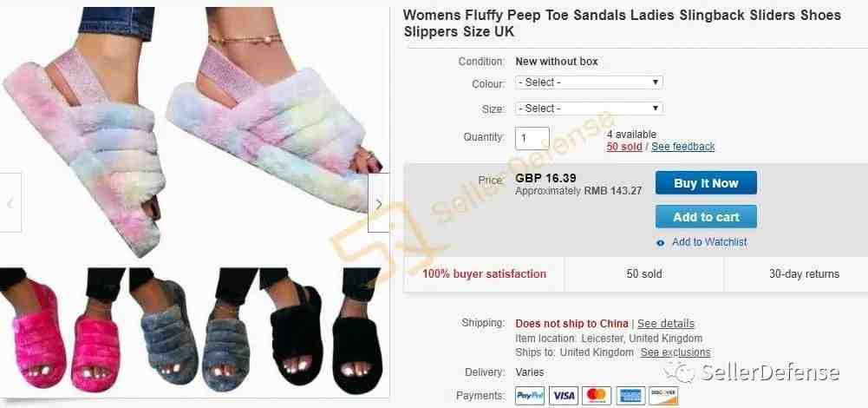The width and height of the screenshot is (868, 408).
Task: Click the Mastercard payment icon
Action: [x=597, y=396]
